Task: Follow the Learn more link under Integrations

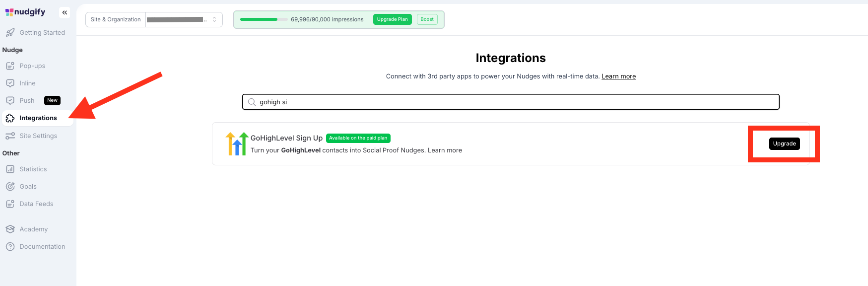Action: (618, 76)
